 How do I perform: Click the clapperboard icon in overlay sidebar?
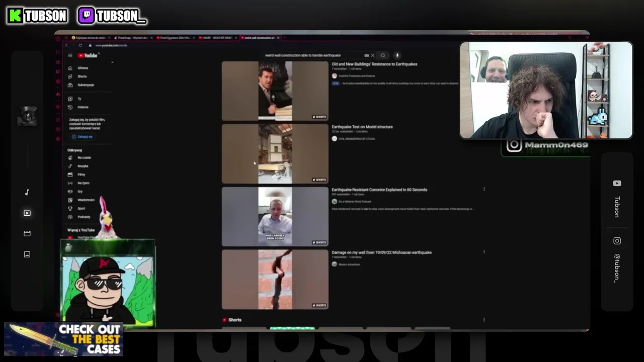[x=27, y=234]
